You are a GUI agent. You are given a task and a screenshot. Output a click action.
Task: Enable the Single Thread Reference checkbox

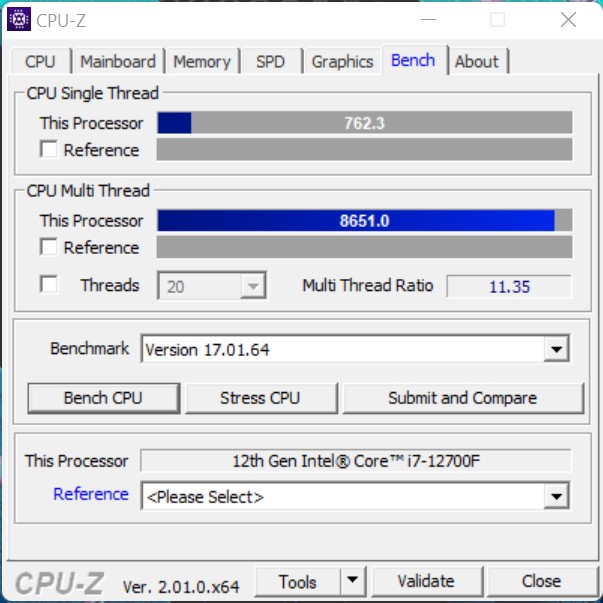point(49,149)
